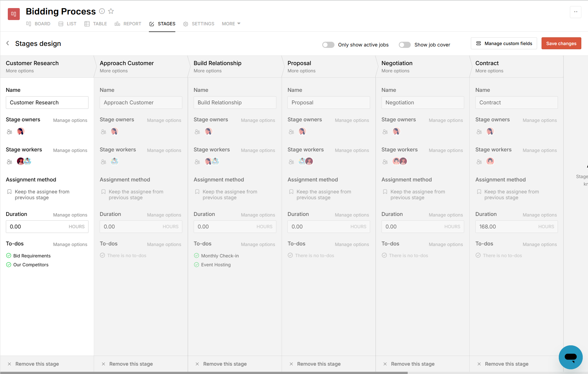Open Manage custom fields
Viewport: 588px width, 374px height.
click(x=504, y=43)
